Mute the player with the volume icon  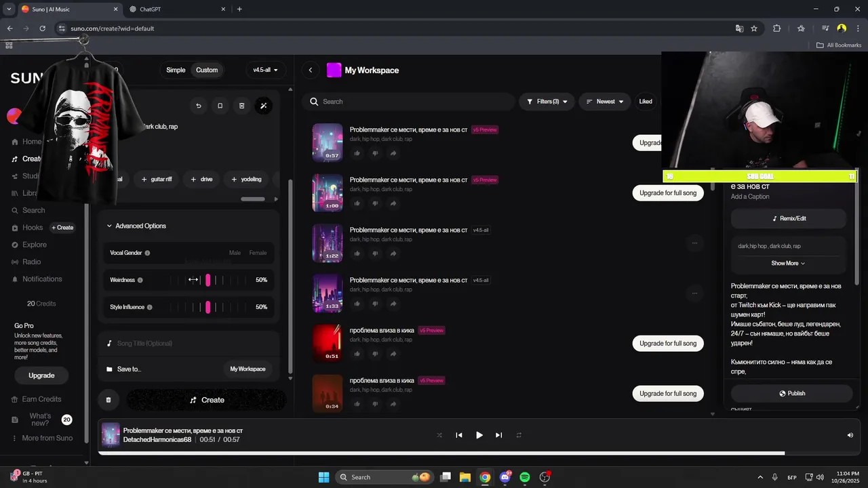(x=850, y=435)
